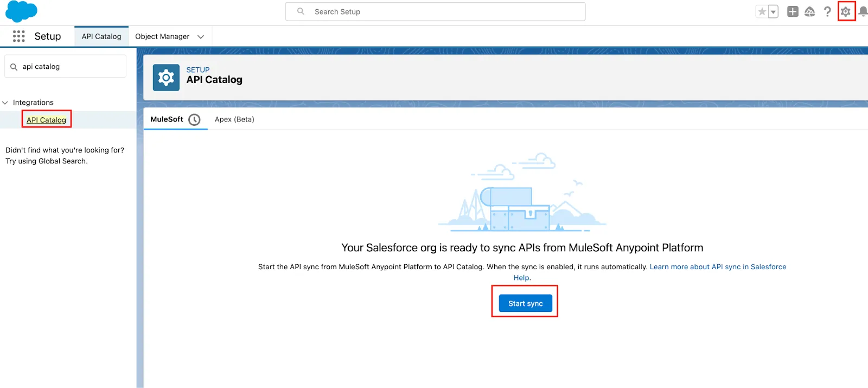Viewport: 868px width, 388px height.
Task: Click the API Catalog gear header icon
Action: click(166, 78)
